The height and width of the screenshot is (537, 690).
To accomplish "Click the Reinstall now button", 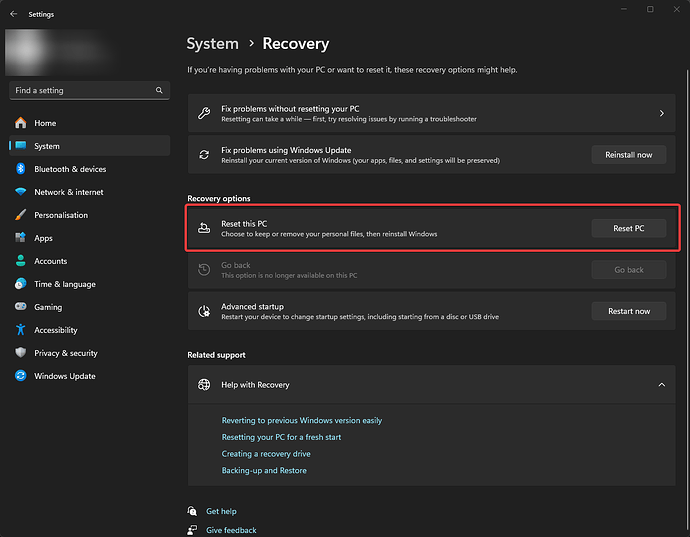I will pos(628,154).
